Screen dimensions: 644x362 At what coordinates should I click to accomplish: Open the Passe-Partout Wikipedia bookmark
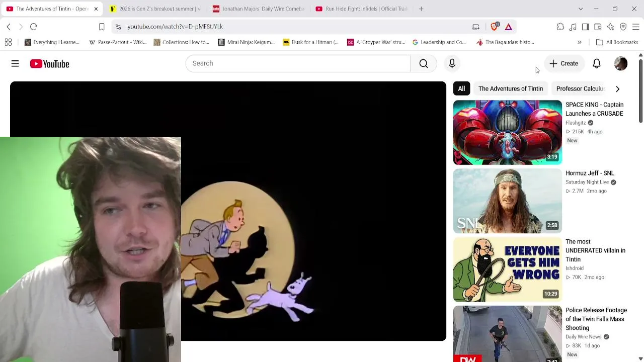118,42
